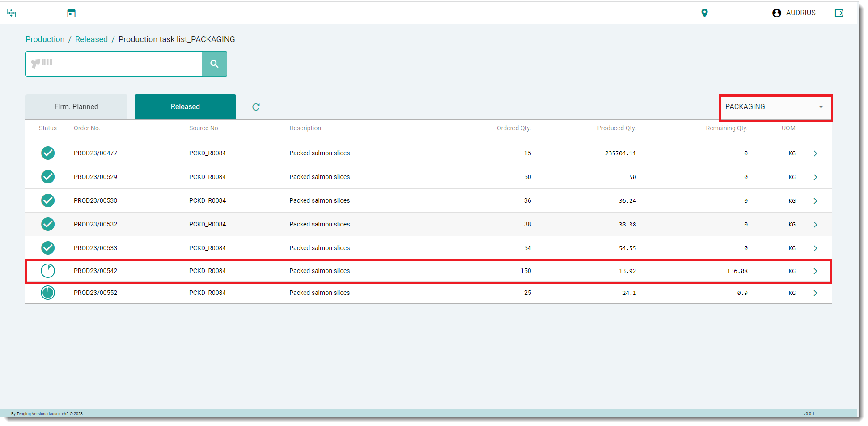Click the logout icon beside AUDRIUS
Viewport: 868px width, 426px height.
[x=839, y=13]
